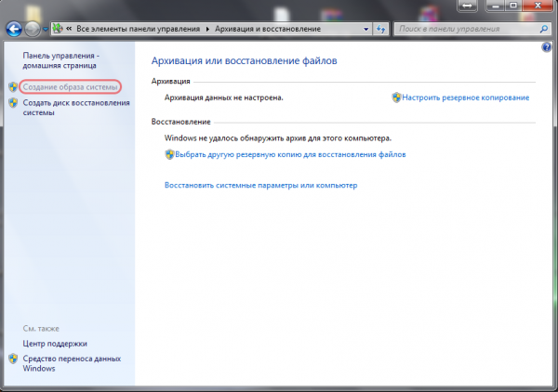Click shield icon beside 'Средство переноса данных Windows'
558x392 pixels.
click(x=13, y=358)
